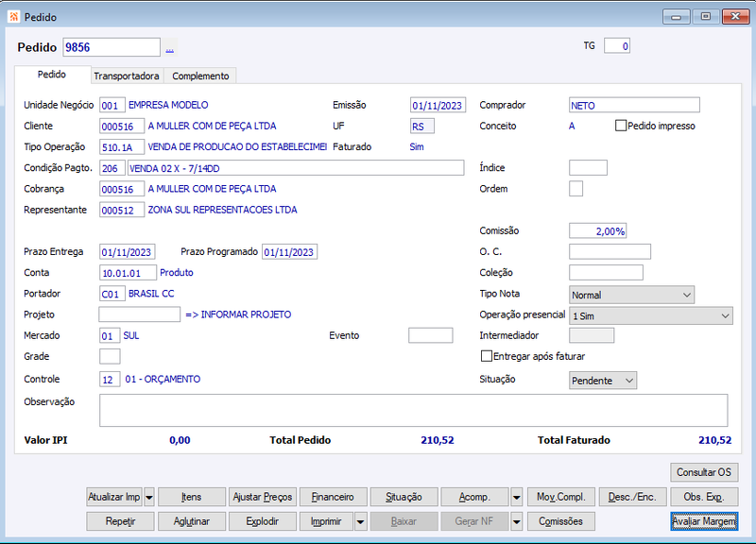The height and width of the screenshot is (544, 756).
Task: Click the Índice input field
Action: click(x=588, y=168)
